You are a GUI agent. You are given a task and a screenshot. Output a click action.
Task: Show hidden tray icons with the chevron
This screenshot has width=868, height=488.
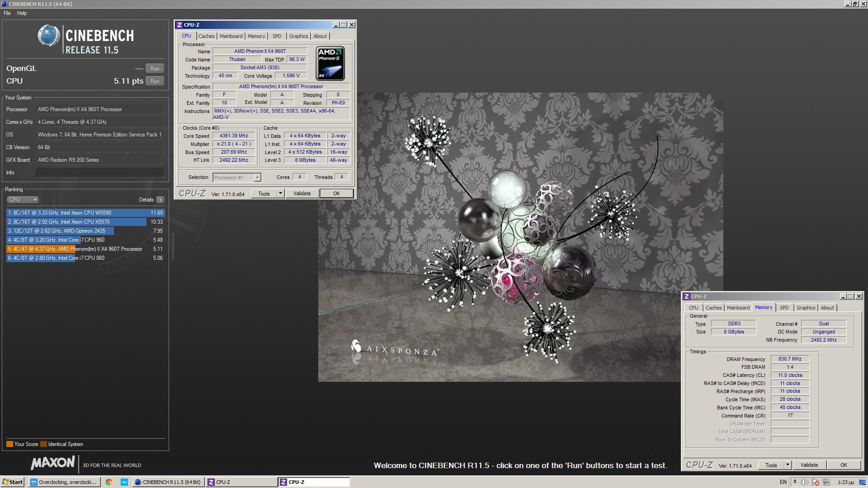click(x=794, y=482)
